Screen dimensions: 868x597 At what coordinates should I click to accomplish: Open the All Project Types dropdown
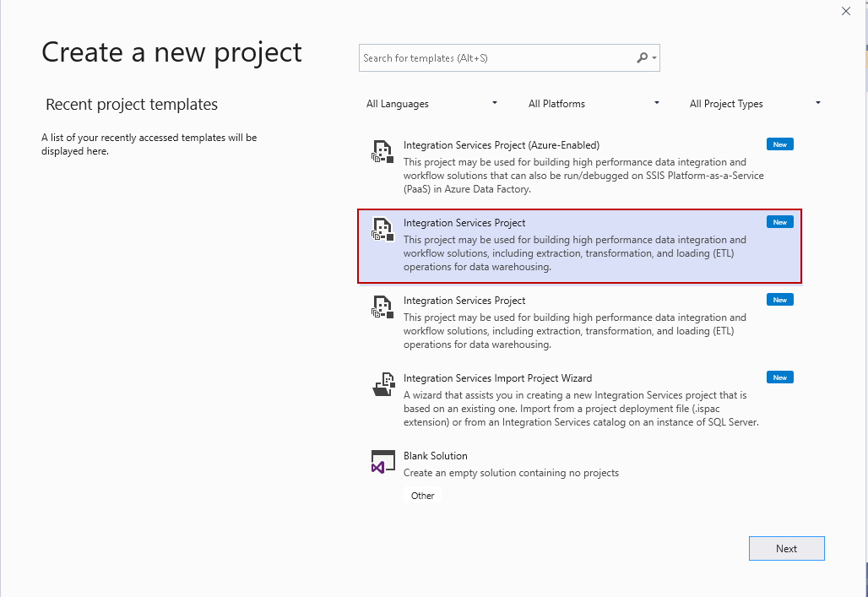[x=756, y=104]
